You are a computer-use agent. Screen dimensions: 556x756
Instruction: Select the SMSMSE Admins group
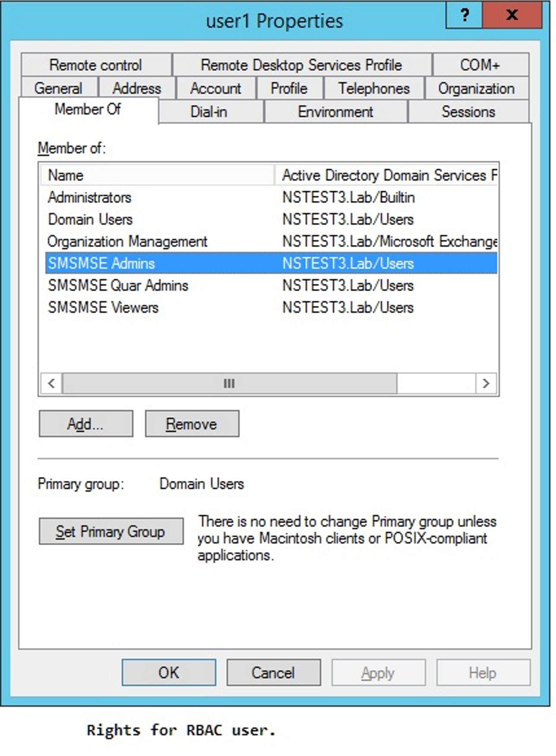click(x=271, y=264)
